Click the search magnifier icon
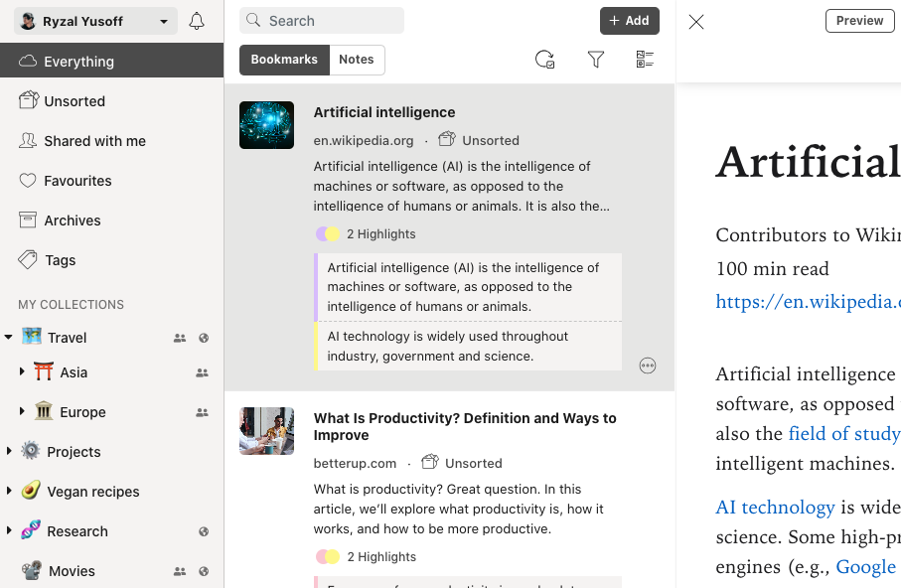The height and width of the screenshot is (588, 901). (x=254, y=20)
